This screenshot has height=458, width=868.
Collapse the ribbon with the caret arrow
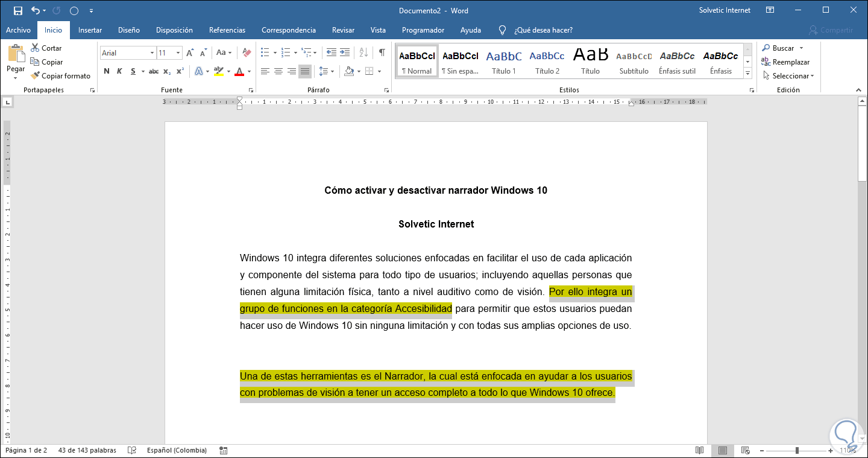tap(860, 91)
